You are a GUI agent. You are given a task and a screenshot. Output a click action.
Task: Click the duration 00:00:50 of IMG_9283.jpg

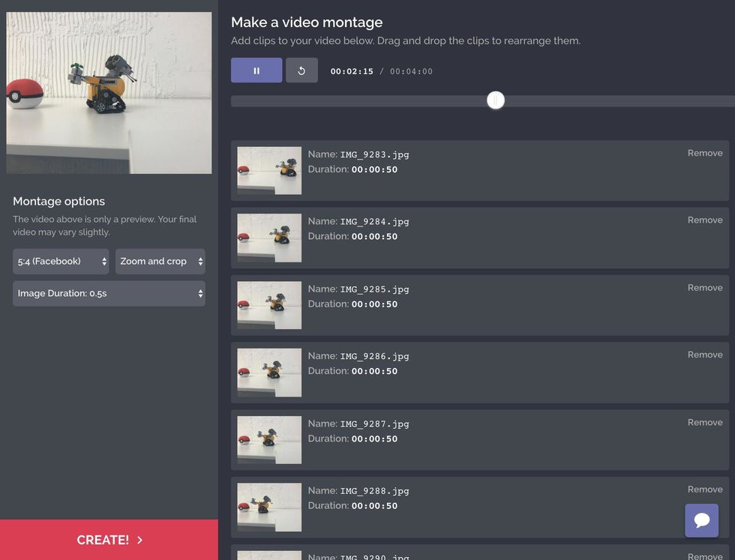(374, 169)
